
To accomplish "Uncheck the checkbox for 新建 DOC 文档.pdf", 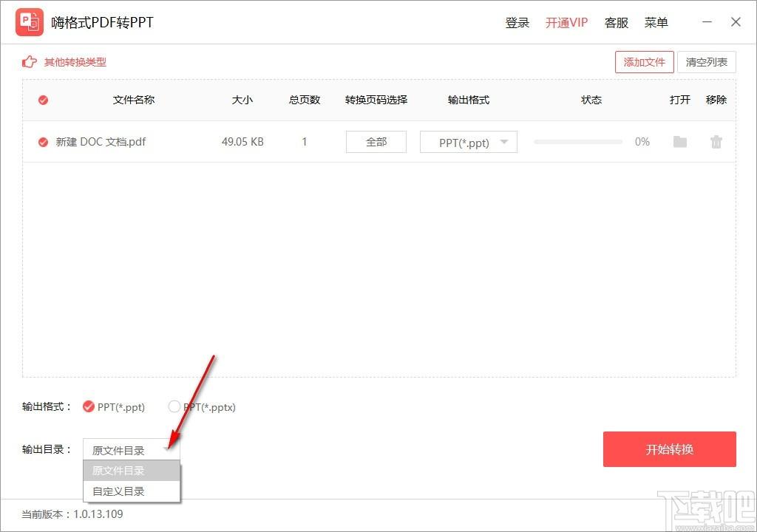I will point(43,142).
